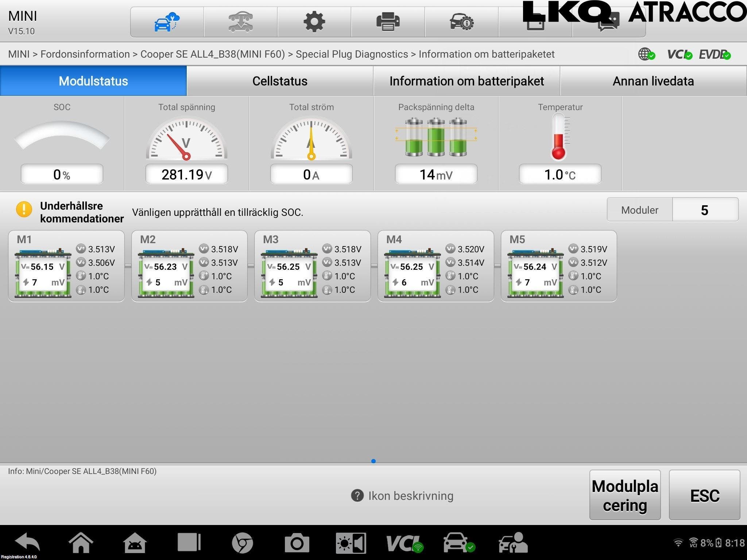Image resolution: width=747 pixels, height=560 pixels.
Task: Tap the Moduler count field showing 5
Action: 705,210
